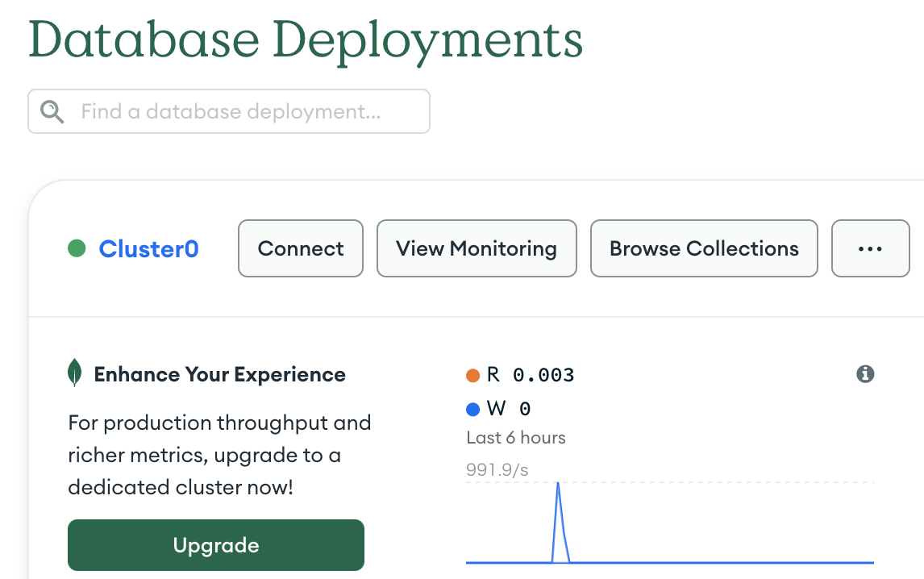Click the MongoDB leaf icon
This screenshot has width=924, height=579.
[74, 373]
